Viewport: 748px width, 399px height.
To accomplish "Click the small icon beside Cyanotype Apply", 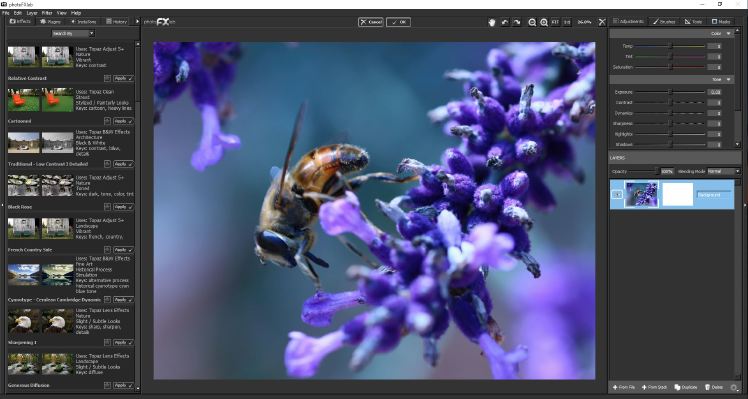I will click(107, 300).
